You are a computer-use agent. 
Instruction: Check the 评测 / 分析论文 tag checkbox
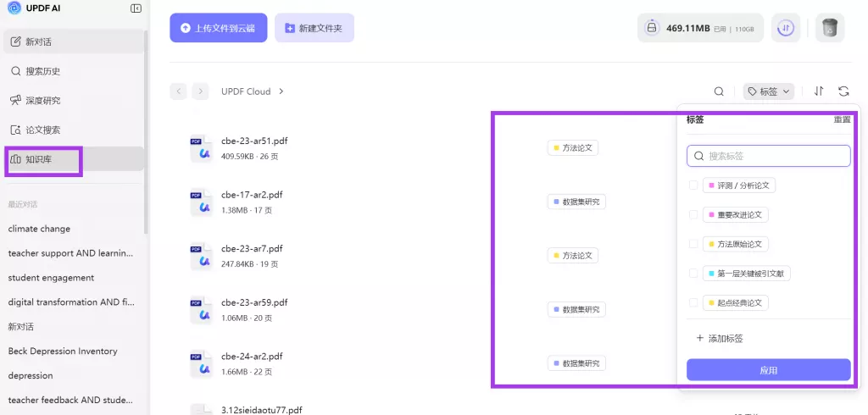pyautogui.click(x=693, y=185)
